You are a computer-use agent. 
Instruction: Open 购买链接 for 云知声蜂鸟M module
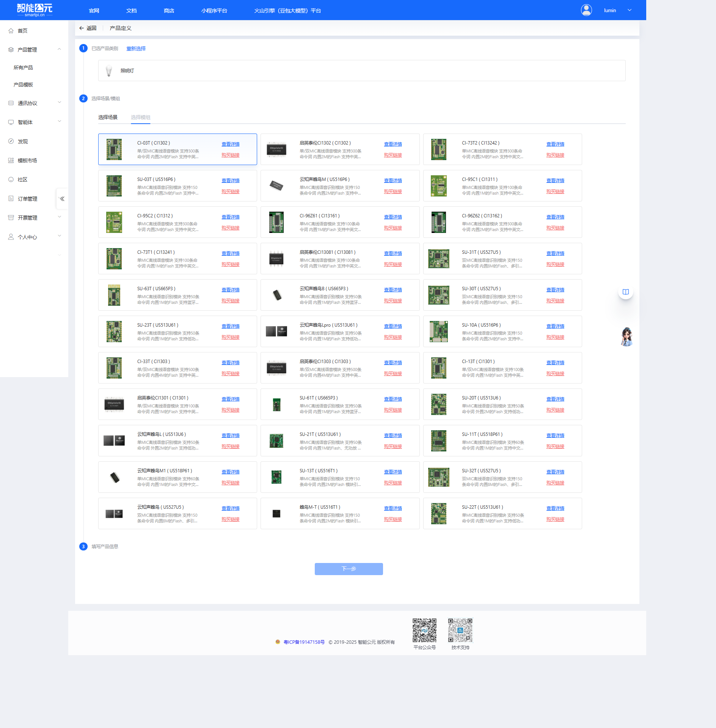point(393,192)
